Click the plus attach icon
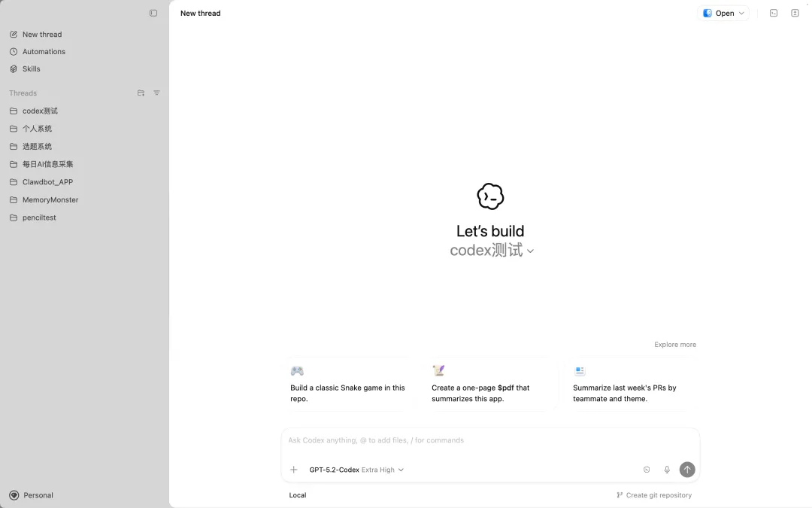Screen dimensions: 812x508 [x=294, y=470]
